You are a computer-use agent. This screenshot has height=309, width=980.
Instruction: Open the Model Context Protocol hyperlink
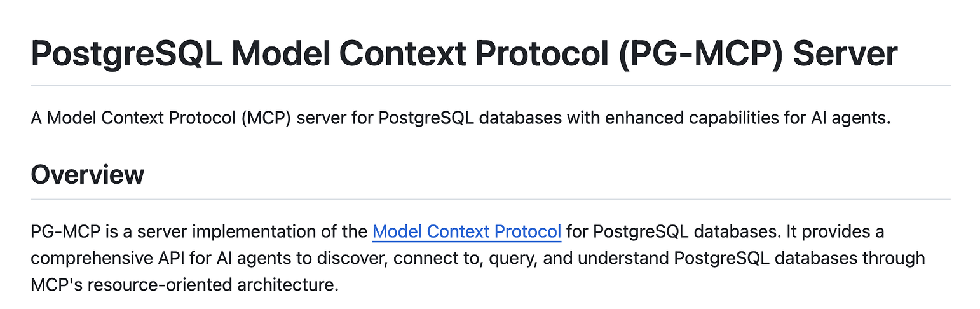point(466,231)
